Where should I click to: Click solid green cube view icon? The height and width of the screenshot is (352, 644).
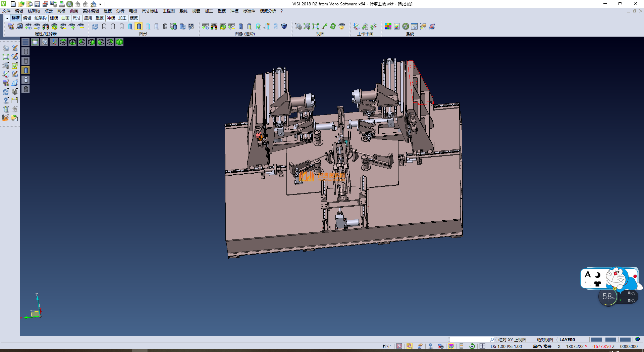pos(119,42)
